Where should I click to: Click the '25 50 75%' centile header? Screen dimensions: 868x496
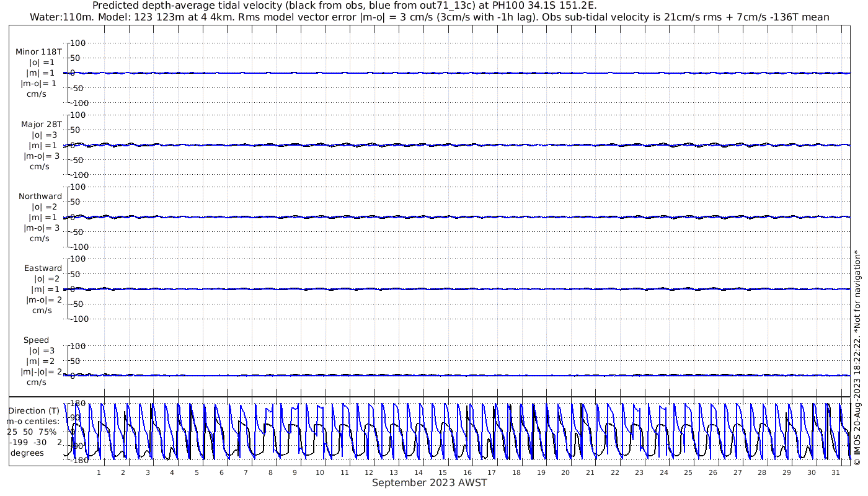(32, 432)
